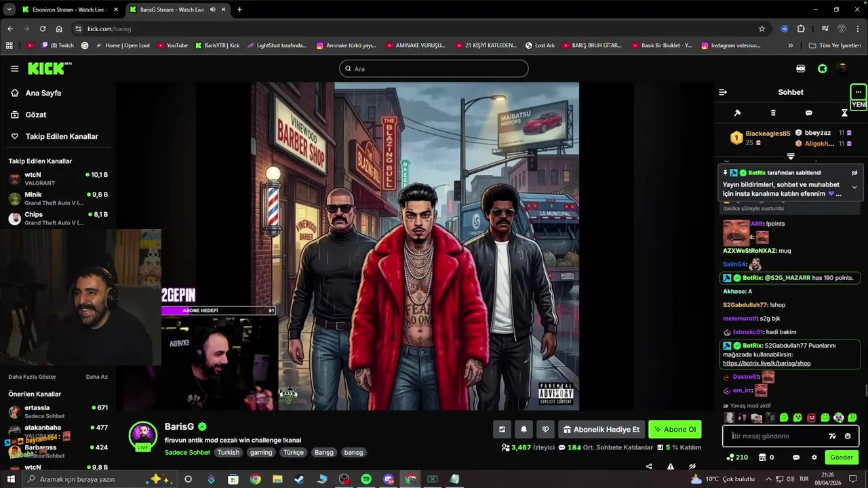Click chat identity bubble icon beside gear
Image resolution: width=868 pixels, height=488 pixels.
click(796, 457)
